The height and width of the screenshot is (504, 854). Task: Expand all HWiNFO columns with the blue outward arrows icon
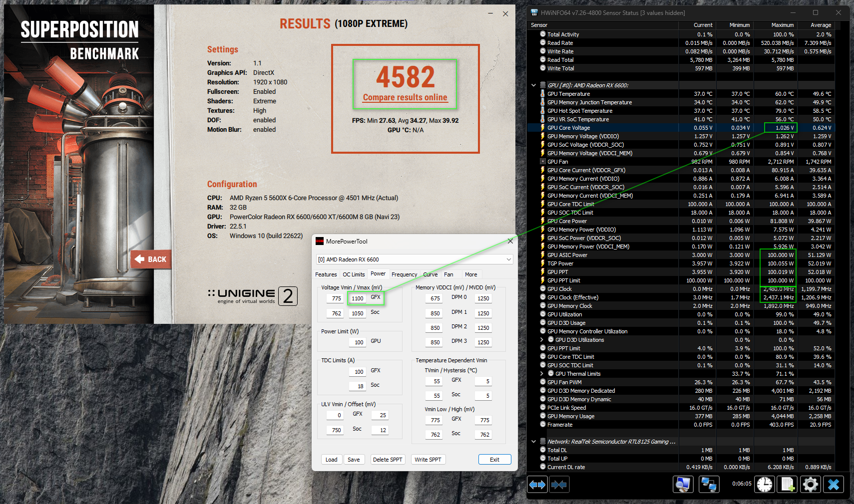(538, 484)
